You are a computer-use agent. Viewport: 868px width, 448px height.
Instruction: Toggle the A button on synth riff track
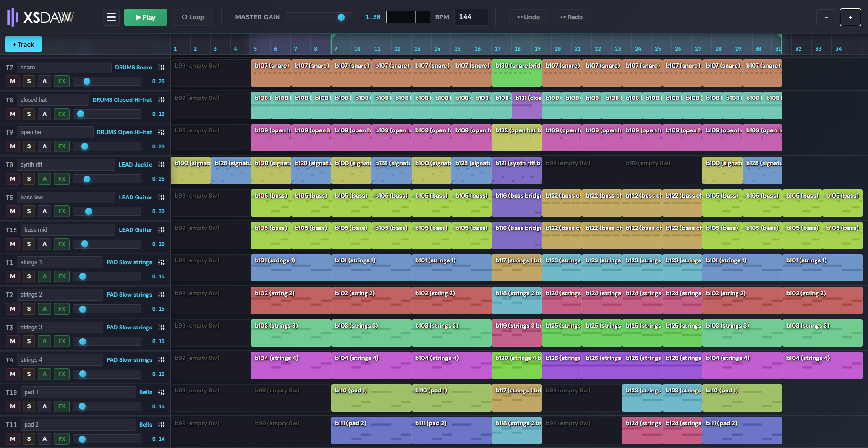click(x=44, y=179)
